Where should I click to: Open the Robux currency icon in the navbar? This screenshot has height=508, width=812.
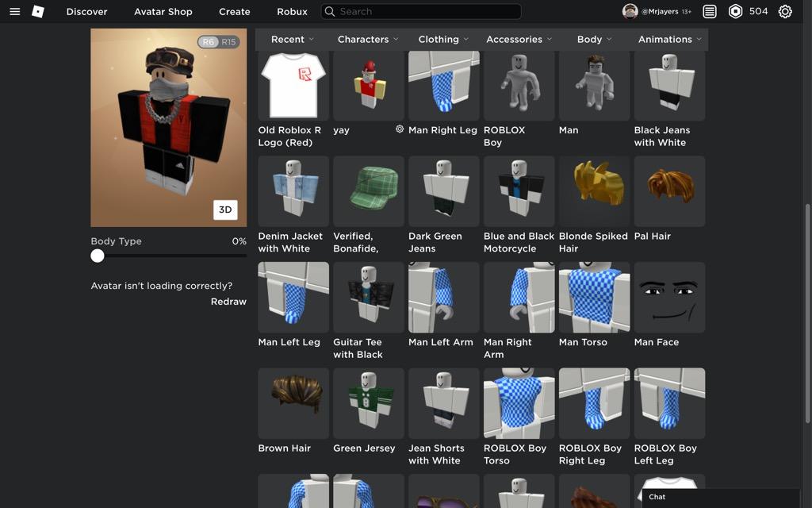[736, 11]
